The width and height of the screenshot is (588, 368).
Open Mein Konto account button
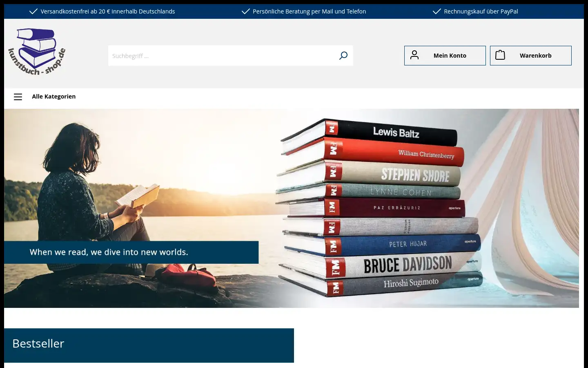point(445,56)
